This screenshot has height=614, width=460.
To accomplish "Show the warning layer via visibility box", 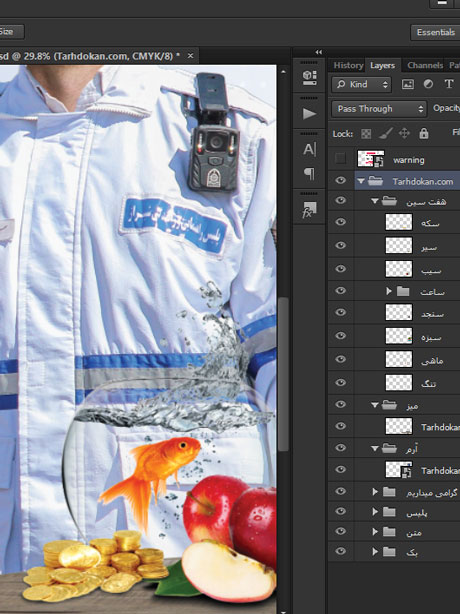I will pyautogui.click(x=341, y=159).
